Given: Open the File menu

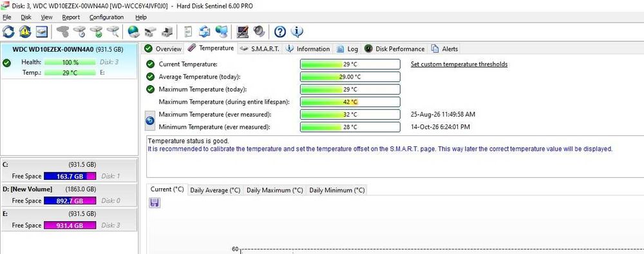Looking at the screenshot, I should pyautogui.click(x=6, y=17).
